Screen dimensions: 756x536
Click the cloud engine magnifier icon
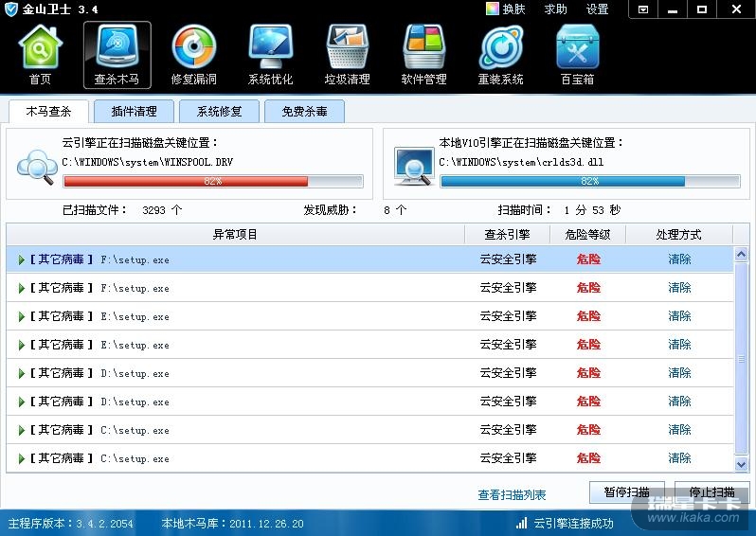(37, 167)
